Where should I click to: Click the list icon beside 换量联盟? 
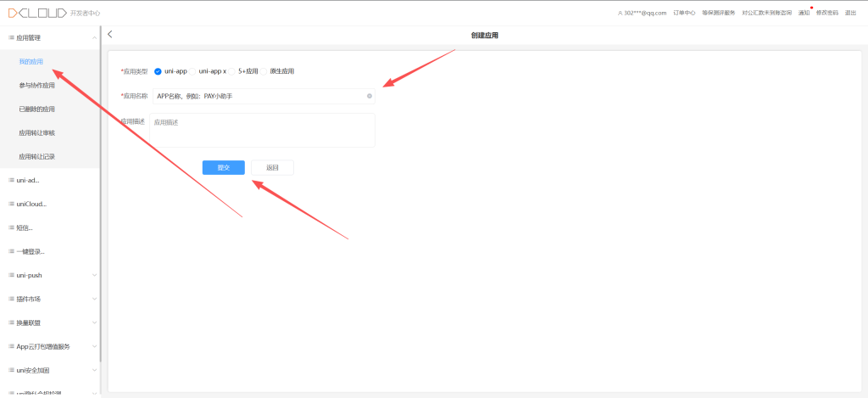11,322
